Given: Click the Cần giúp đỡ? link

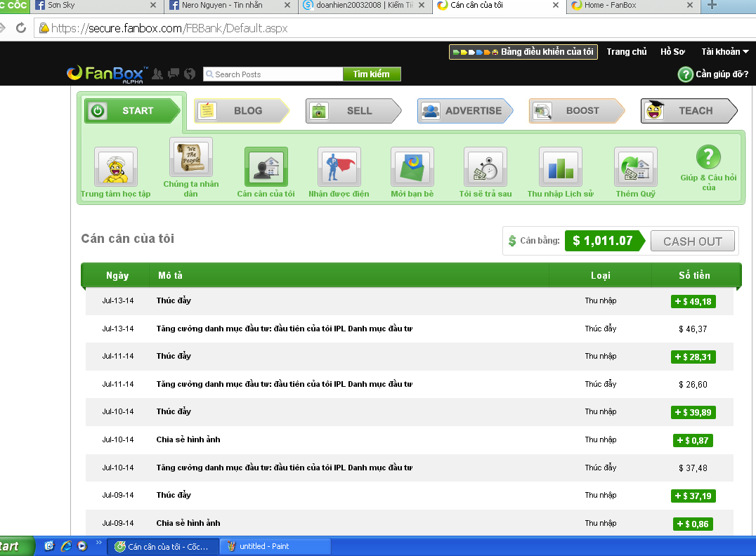Looking at the screenshot, I should point(722,74).
